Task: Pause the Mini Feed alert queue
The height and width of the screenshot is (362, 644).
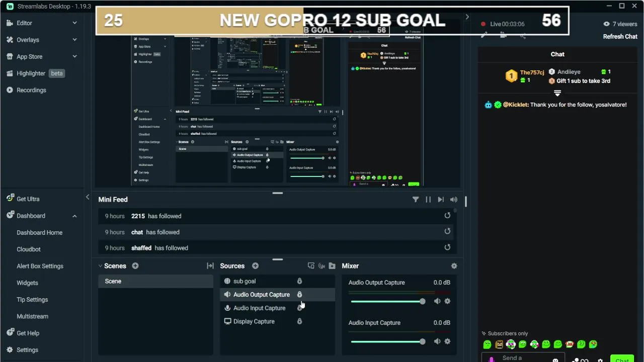Action: [428, 200]
